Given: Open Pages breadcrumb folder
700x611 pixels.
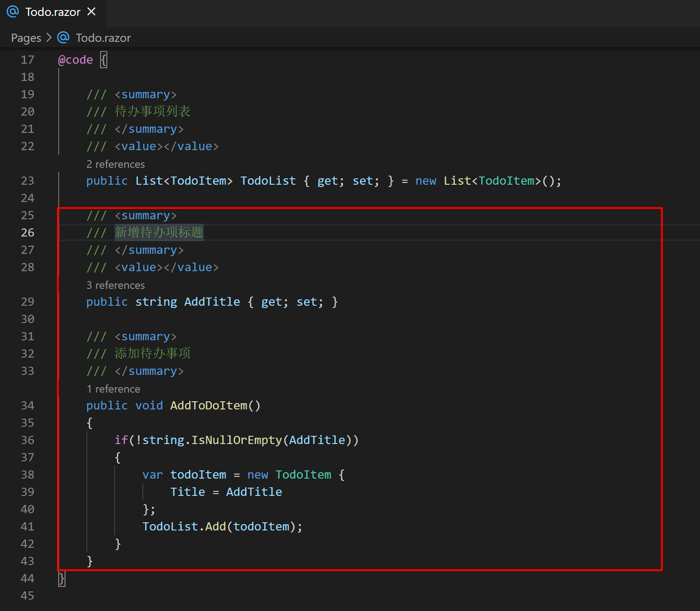Looking at the screenshot, I should tap(26, 38).
